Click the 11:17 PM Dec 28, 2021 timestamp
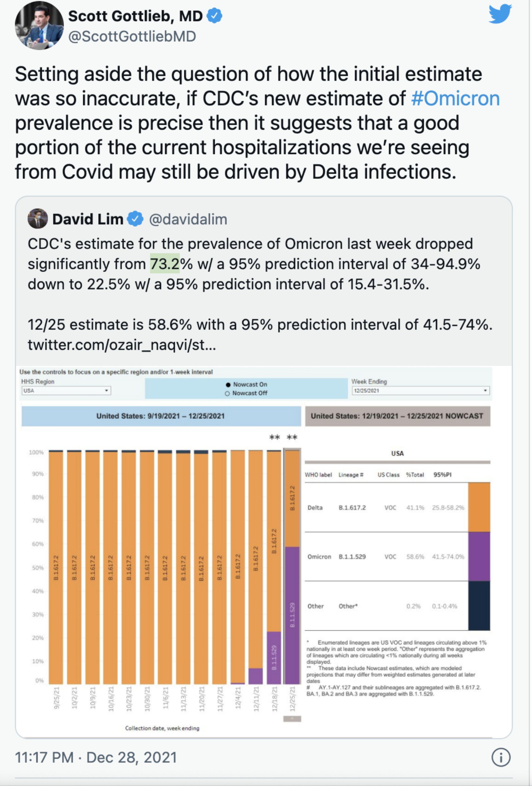The image size is (532, 786). click(96, 757)
